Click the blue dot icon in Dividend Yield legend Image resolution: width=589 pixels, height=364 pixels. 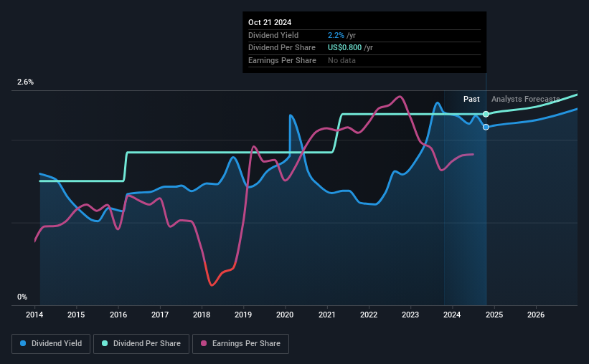click(x=23, y=343)
